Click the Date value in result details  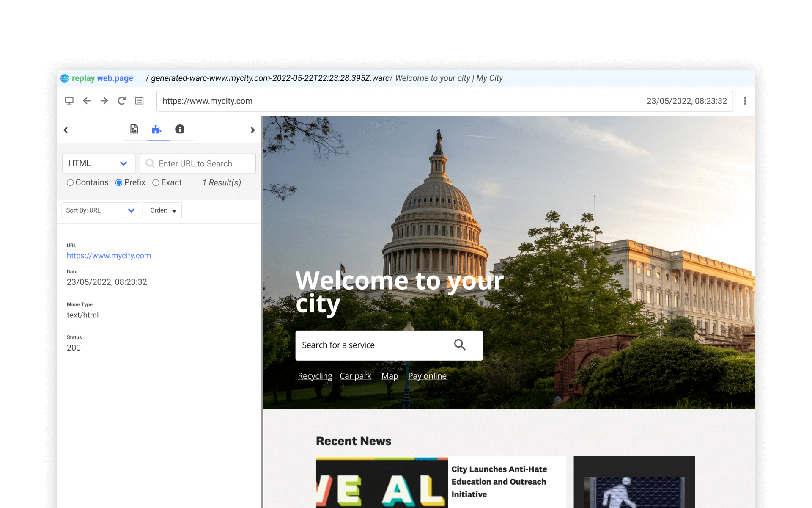(x=107, y=282)
